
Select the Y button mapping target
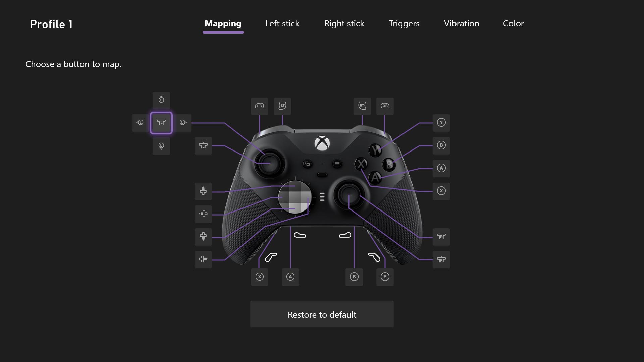[x=441, y=122]
